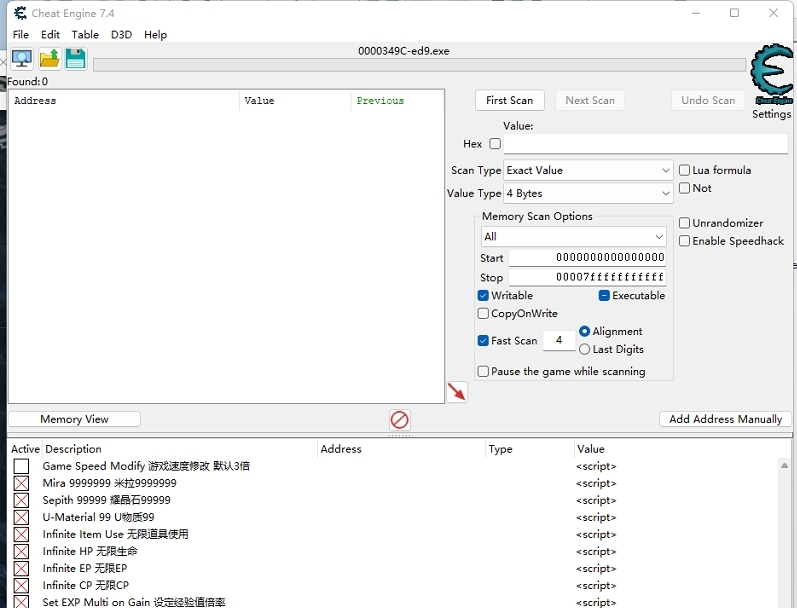This screenshot has width=797, height=608.
Task: Click the Settings label under the logo
Action: [x=772, y=114]
